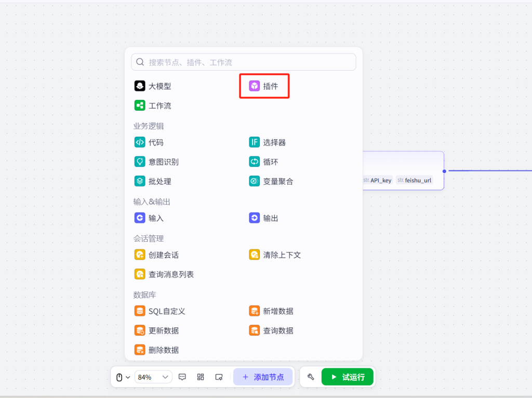Insert the 批处理 batch node

(153, 181)
